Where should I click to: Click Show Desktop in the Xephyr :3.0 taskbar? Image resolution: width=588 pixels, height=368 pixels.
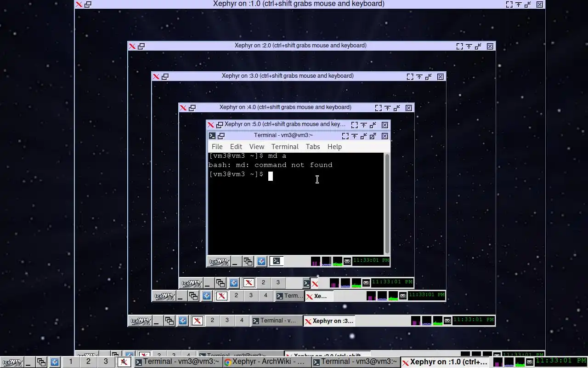[181, 296]
